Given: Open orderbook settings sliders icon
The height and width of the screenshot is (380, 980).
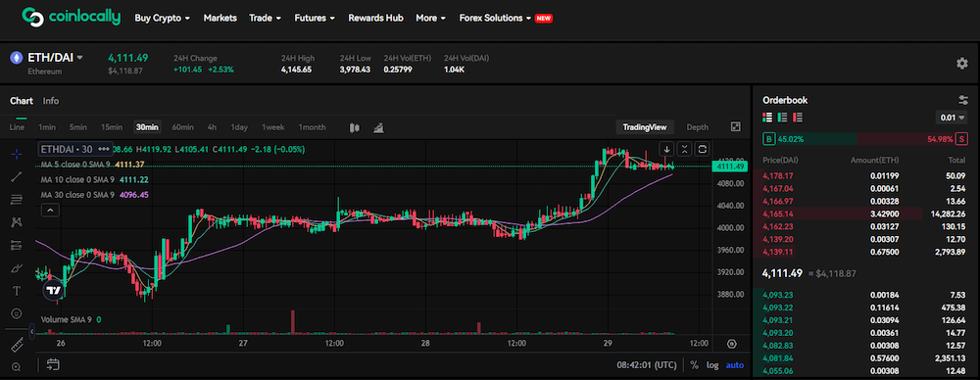Looking at the screenshot, I should 963,100.
